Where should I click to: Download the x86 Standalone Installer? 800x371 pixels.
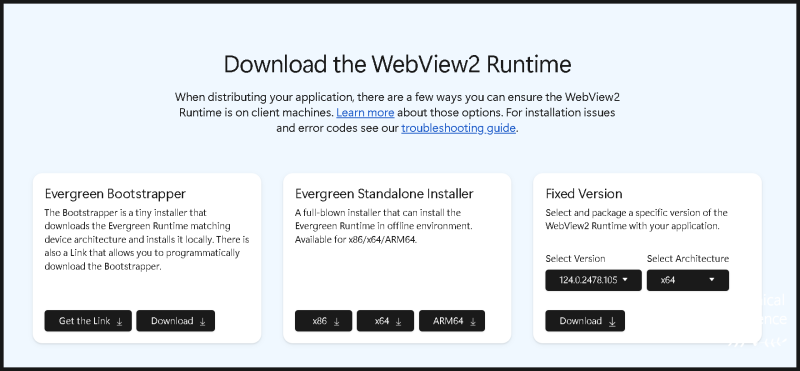(x=323, y=321)
